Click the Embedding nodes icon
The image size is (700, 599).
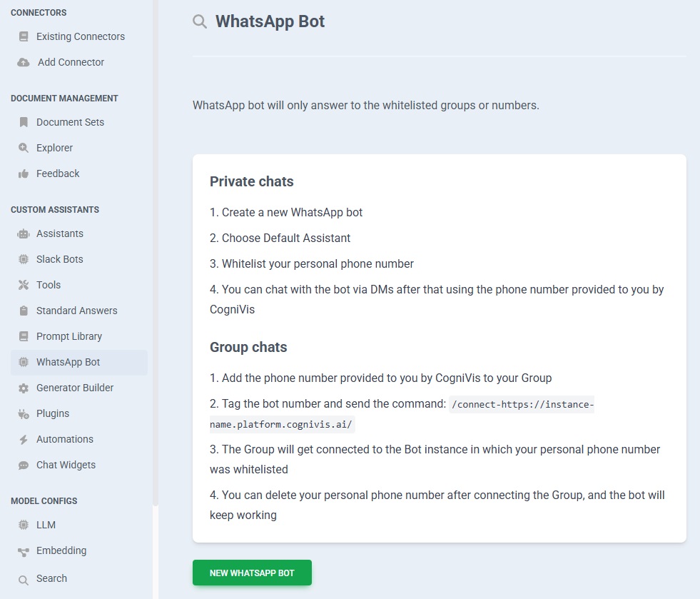tap(24, 551)
